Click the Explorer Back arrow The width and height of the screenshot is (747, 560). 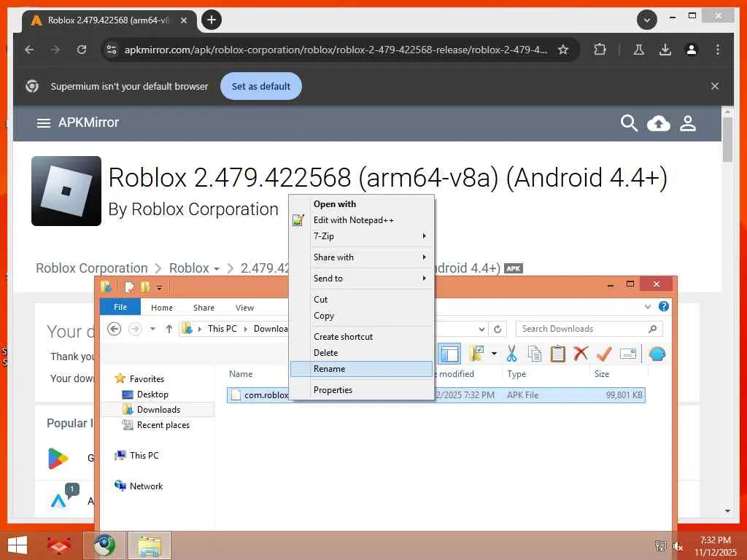[114, 329]
